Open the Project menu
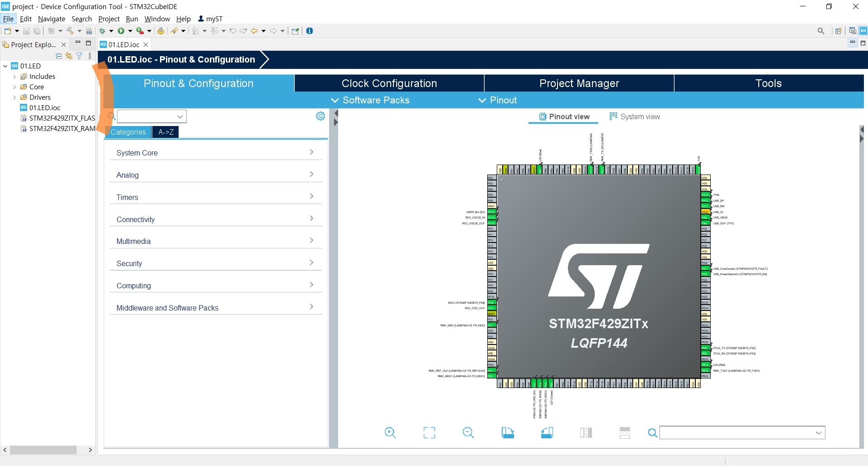Screen dimensions: 868x466 coord(109,19)
